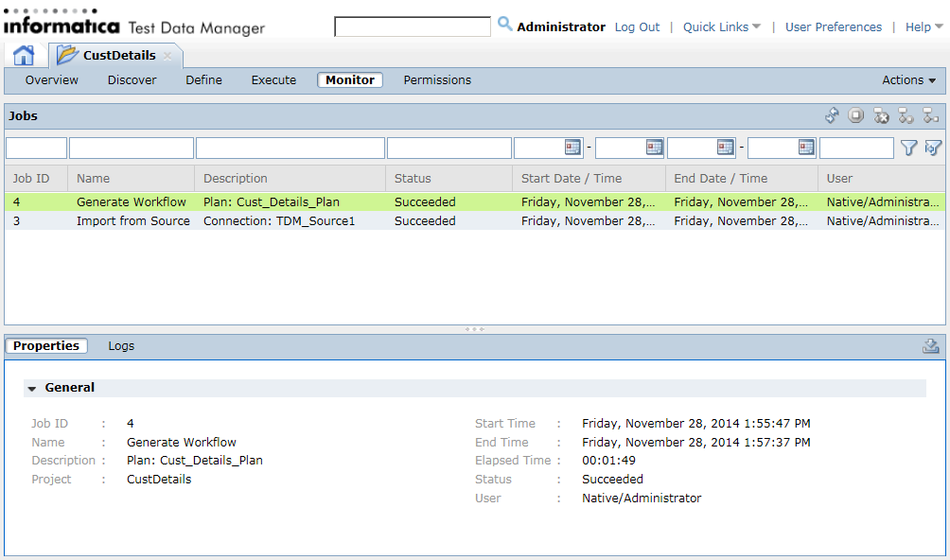
Task: Switch to the Overview tab
Action: pyautogui.click(x=51, y=79)
